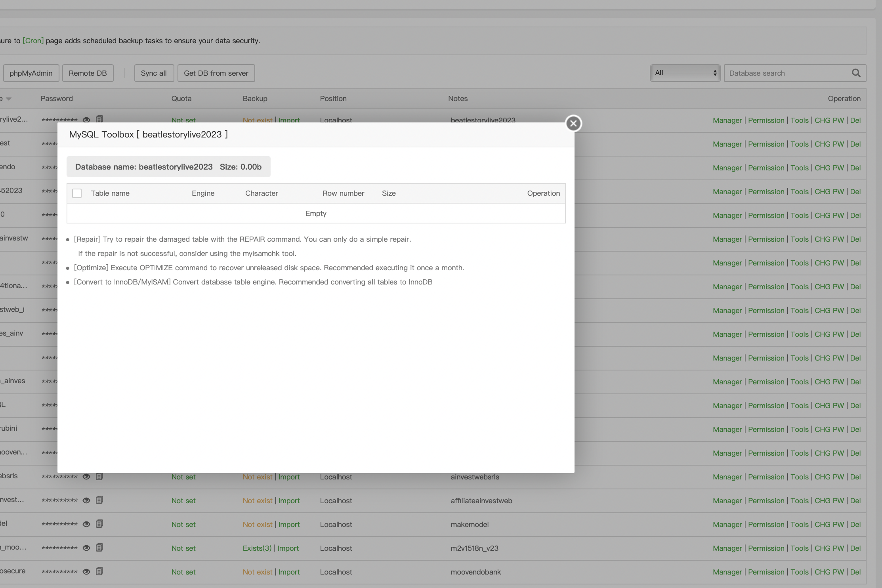The height and width of the screenshot is (588, 882).
Task: Show password for makemodel database
Action: (86, 524)
